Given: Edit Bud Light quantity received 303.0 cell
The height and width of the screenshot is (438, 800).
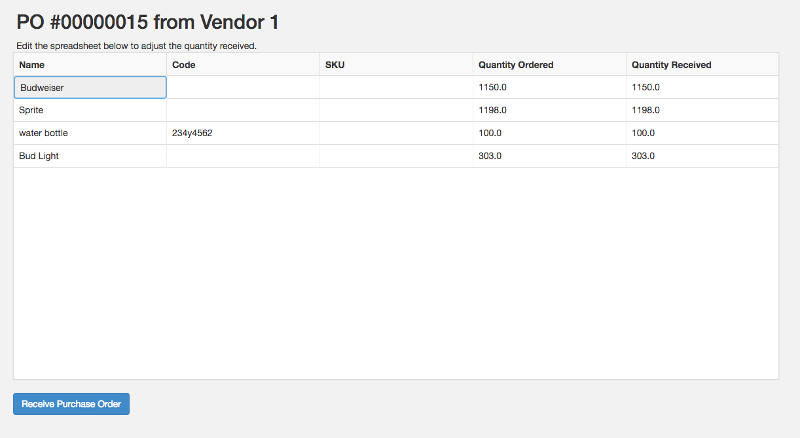Looking at the screenshot, I should (703, 156).
